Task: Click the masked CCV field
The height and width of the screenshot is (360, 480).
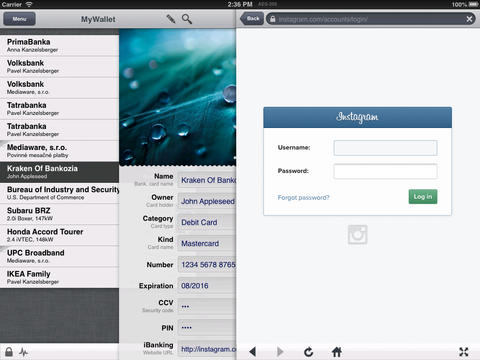Action: (207, 306)
